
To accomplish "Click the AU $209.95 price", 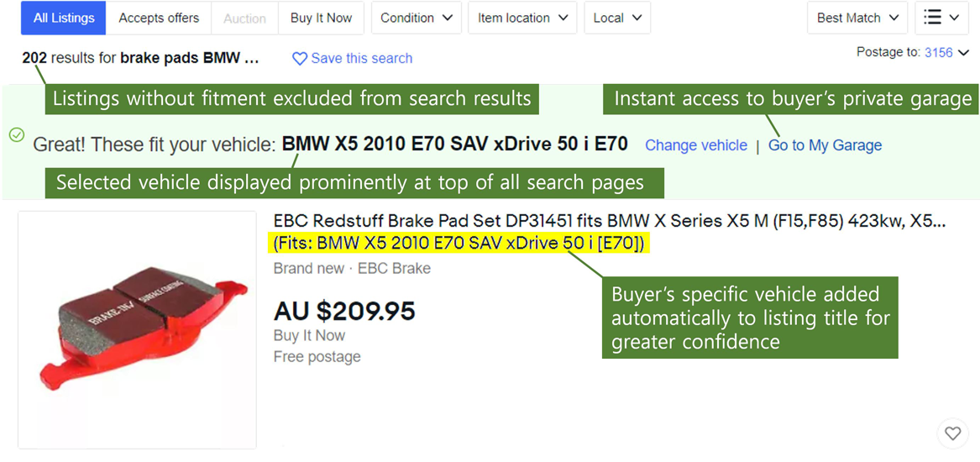I will (x=344, y=311).
